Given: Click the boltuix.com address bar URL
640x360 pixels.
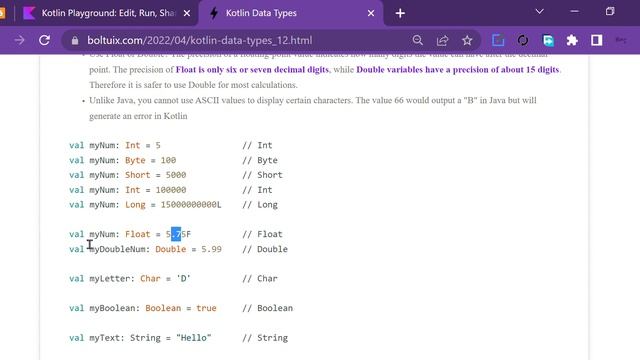Looking at the screenshot, I should pyautogui.click(x=200, y=40).
